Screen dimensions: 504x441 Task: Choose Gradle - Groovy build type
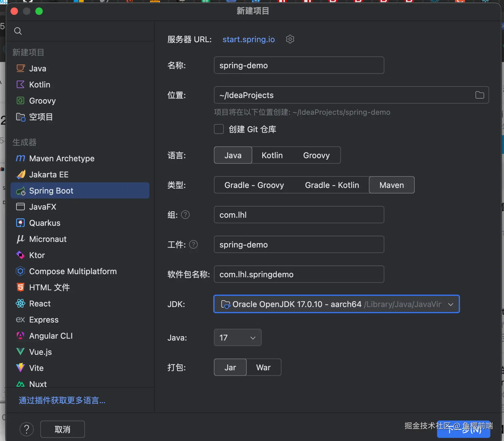point(254,185)
